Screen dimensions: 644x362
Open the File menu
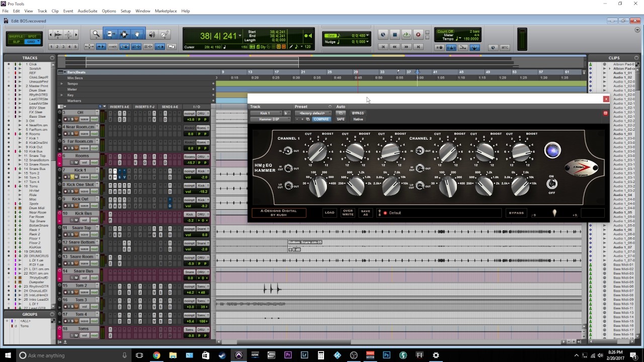[5, 11]
